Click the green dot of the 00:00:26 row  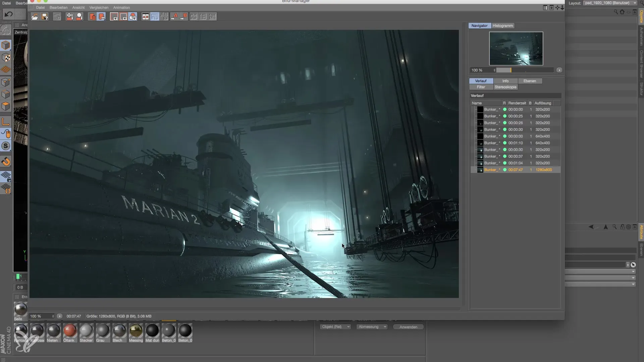point(504,123)
